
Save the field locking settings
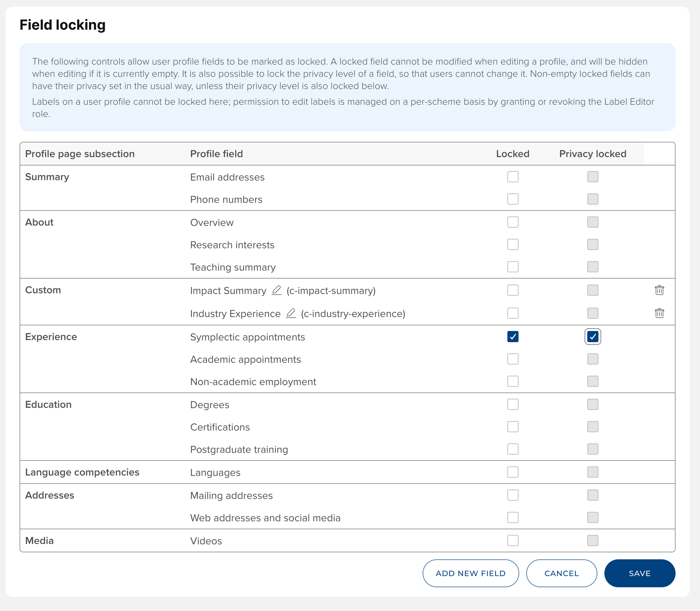[x=639, y=573]
